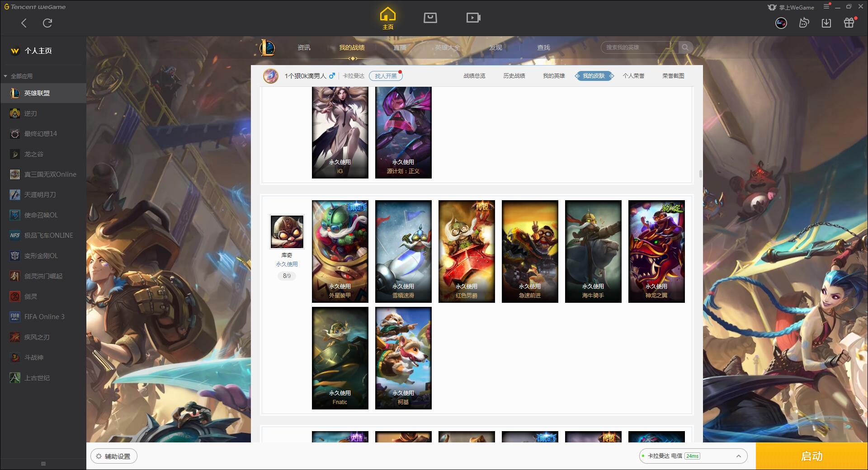Screen dimensions: 868x470
Task: Open the gift box icon
Action: tap(849, 23)
